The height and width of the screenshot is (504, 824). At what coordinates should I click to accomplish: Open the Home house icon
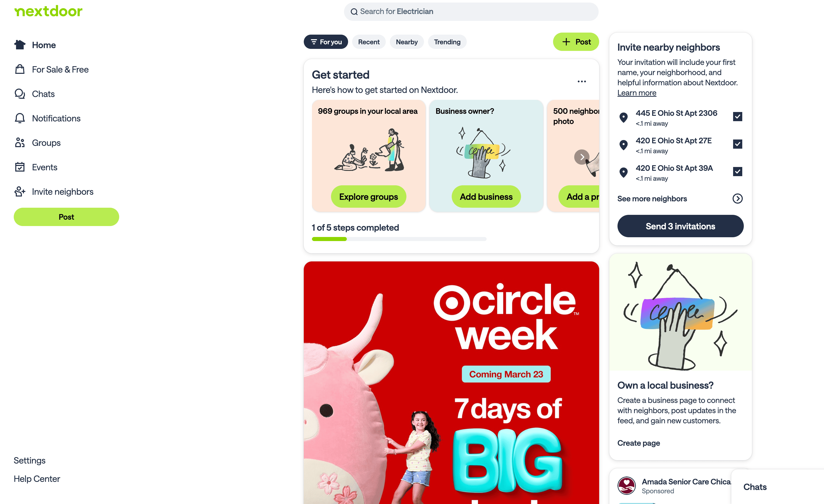(20, 45)
